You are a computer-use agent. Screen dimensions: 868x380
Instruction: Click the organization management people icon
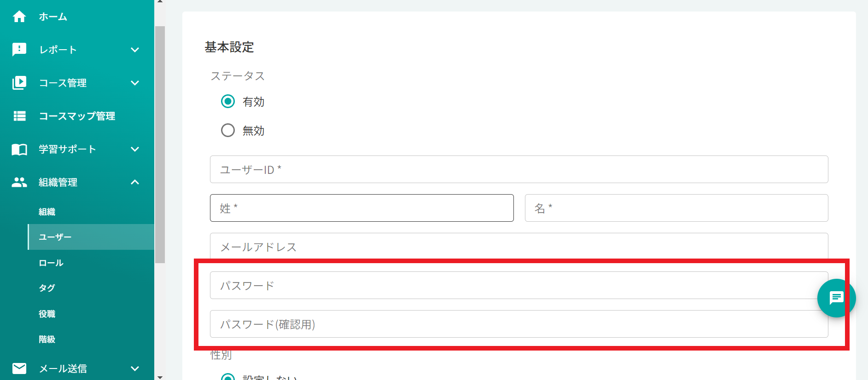coord(19,182)
